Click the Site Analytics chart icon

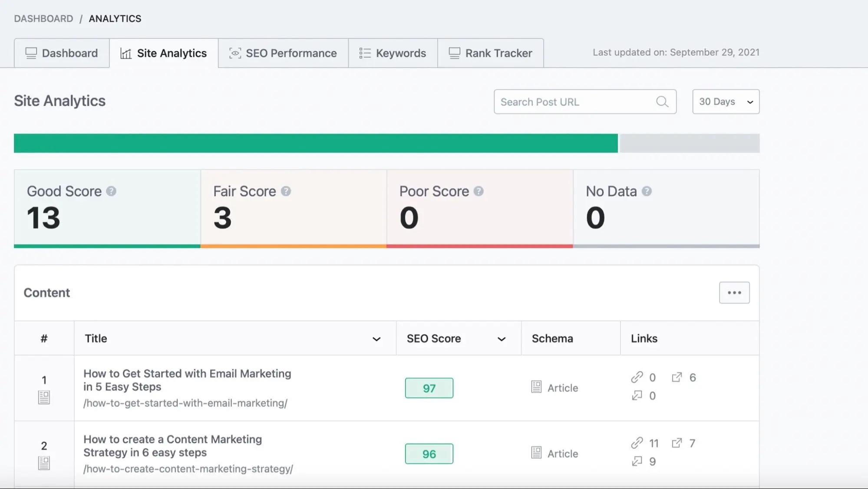(x=125, y=53)
